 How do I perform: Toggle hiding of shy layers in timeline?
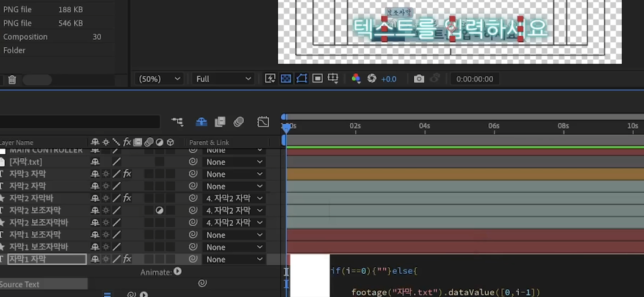pos(201,122)
